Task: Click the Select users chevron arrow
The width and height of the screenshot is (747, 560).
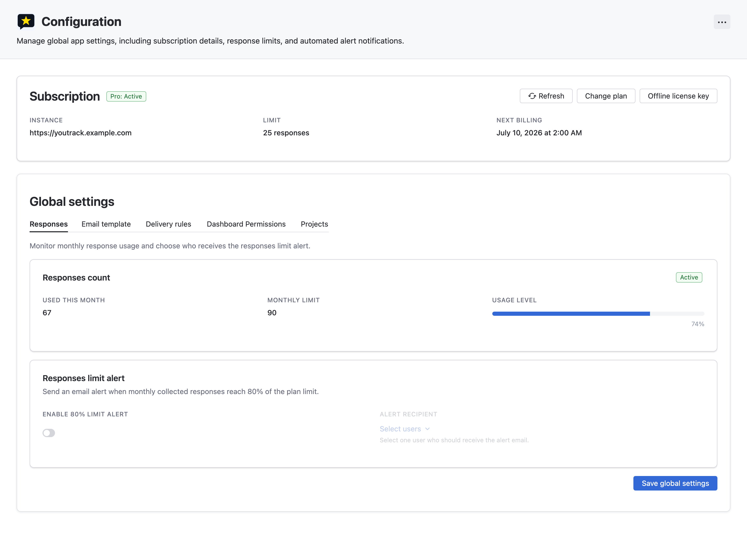Action: click(x=427, y=429)
